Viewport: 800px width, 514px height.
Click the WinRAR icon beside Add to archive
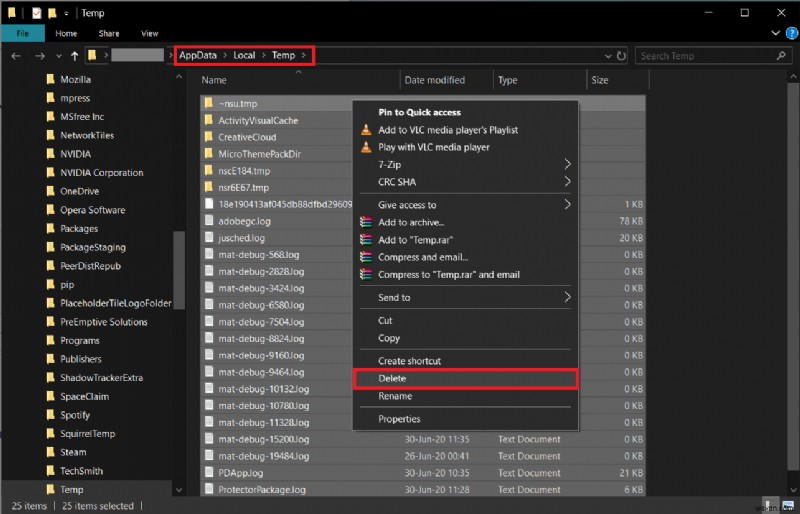pos(366,222)
